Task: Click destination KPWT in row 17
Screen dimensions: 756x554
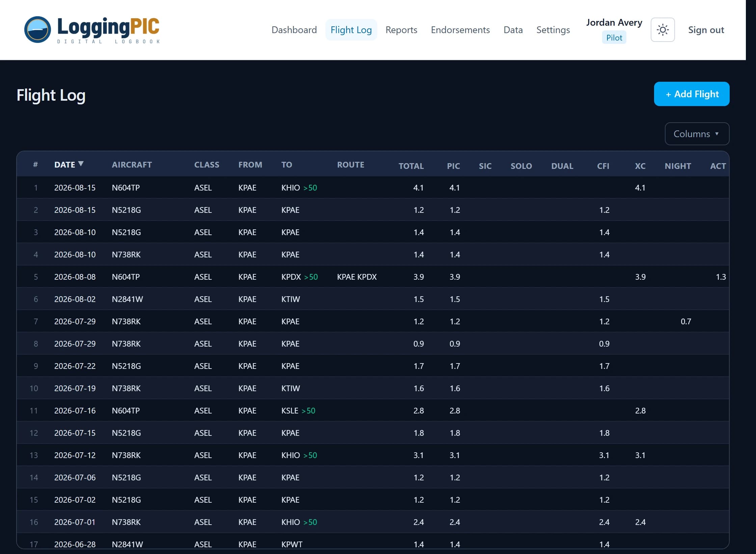Action: pos(292,544)
